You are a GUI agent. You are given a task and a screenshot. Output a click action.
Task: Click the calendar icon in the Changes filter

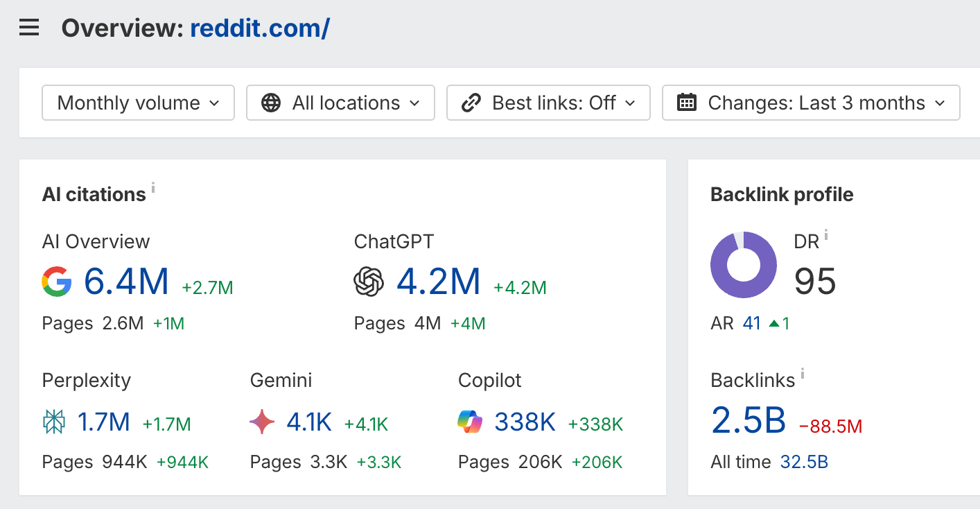(x=687, y=102)
